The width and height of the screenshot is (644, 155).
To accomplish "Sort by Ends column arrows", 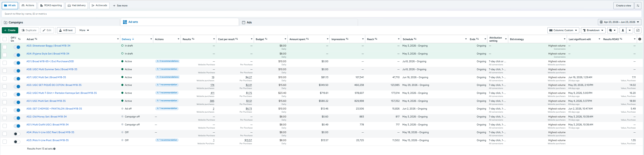I will 478,39.
